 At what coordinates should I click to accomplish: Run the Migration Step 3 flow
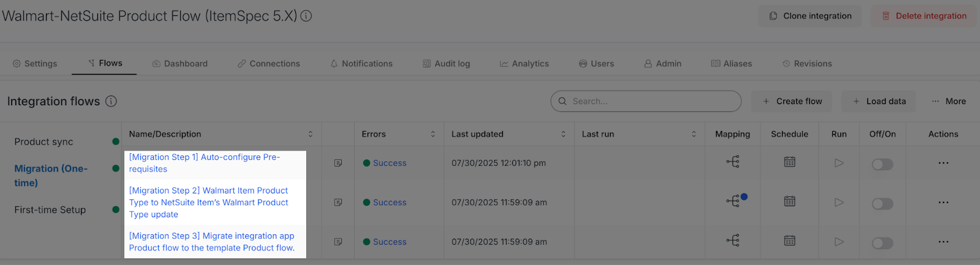tap(839, 242)
